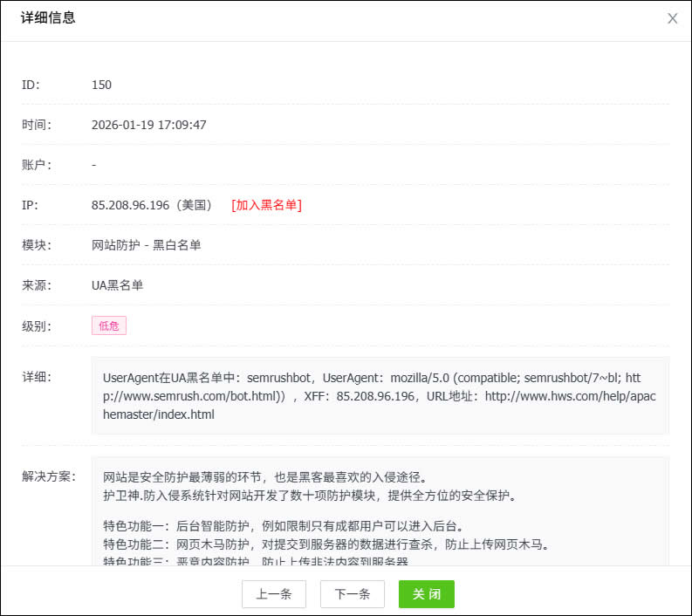Click the IP address 85.208.96.196（美国）
Image resolution: width=692 pixels, height=616 pixels.
pos(153,205)
